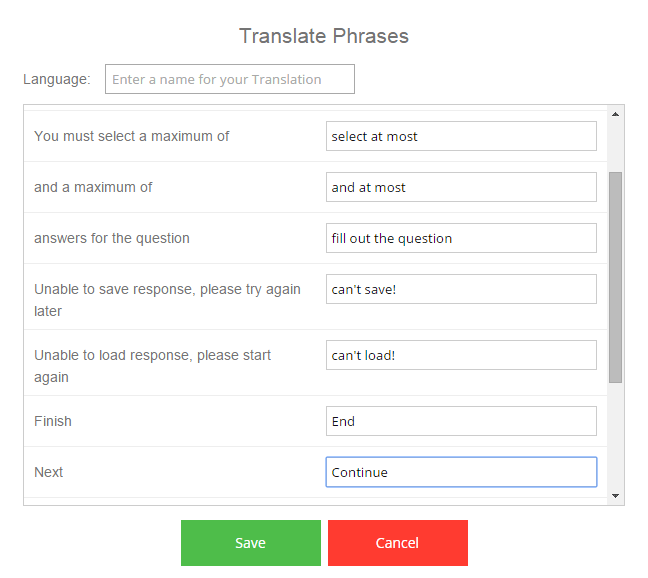
Task: Click the 'and a maximum of' phrase label
Action: [x=93, y=187]
